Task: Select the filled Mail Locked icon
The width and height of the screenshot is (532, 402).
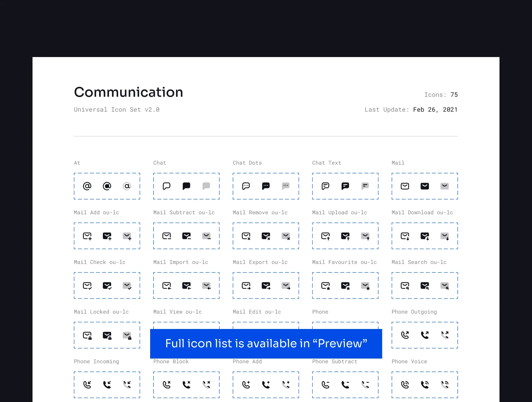Action: (107, 335)
